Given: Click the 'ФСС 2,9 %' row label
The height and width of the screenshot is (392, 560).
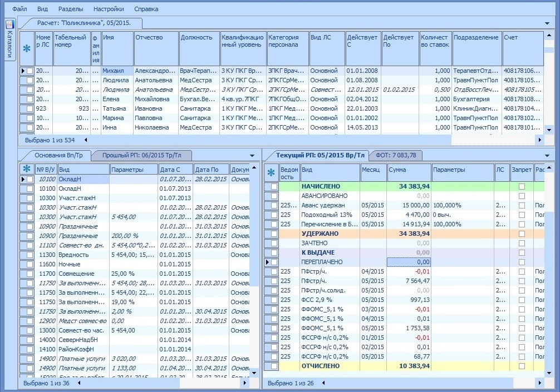Looking at the screenshot, I should 317,300.
